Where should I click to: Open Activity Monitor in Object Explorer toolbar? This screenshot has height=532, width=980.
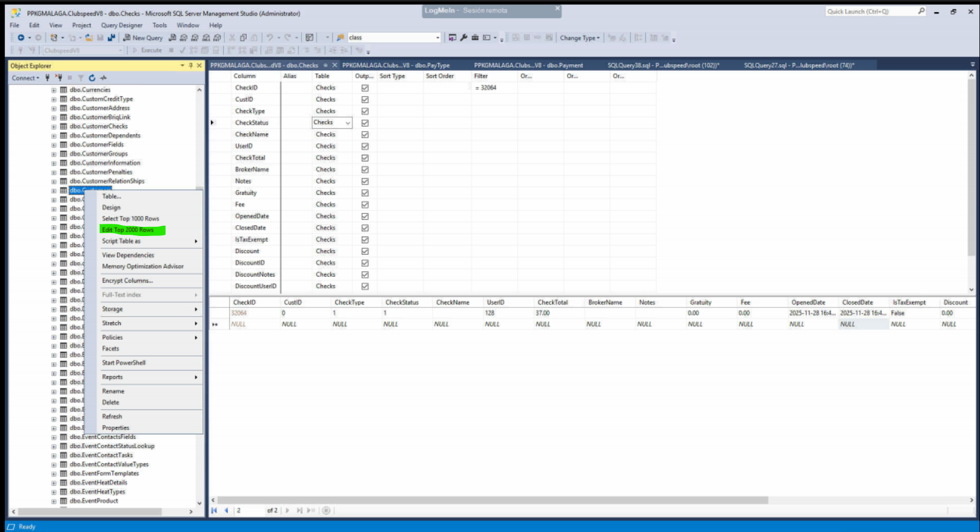tap(104, 78)
